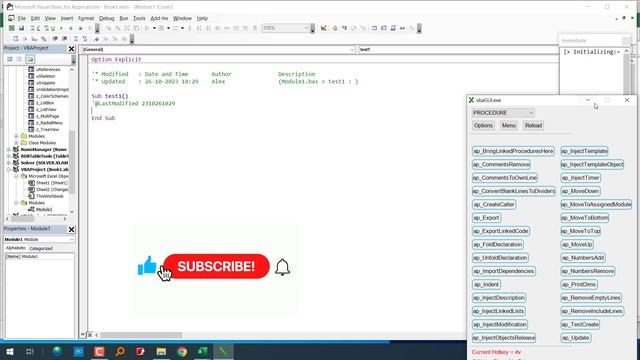
Task: Click the Run Sub play icon
Action: 61,28
